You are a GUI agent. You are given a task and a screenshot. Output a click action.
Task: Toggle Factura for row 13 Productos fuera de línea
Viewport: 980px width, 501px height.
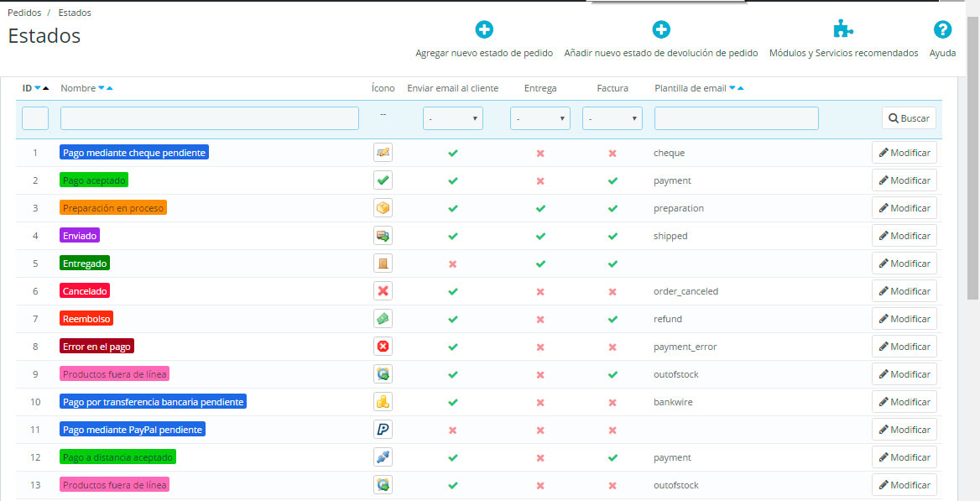pyautogui.click(x=612, y=485)
